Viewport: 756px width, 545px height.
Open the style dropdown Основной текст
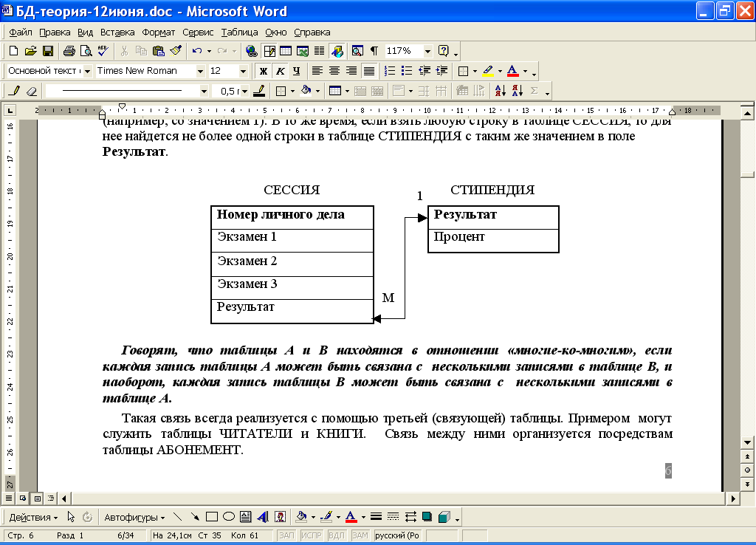(x=87, y=72)
